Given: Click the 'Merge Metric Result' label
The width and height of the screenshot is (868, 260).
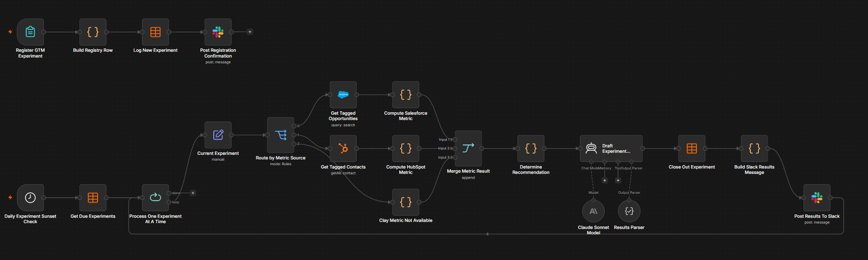Looking at the screenshot, I should coord(468,171).
